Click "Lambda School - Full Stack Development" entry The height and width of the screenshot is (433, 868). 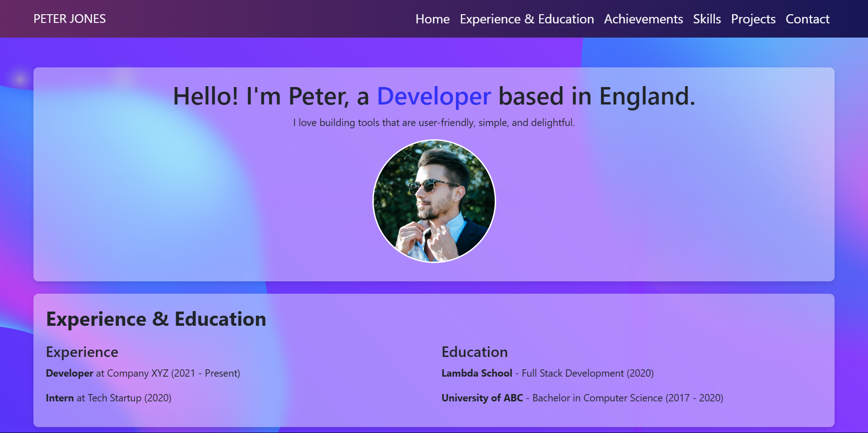[547, 373]
